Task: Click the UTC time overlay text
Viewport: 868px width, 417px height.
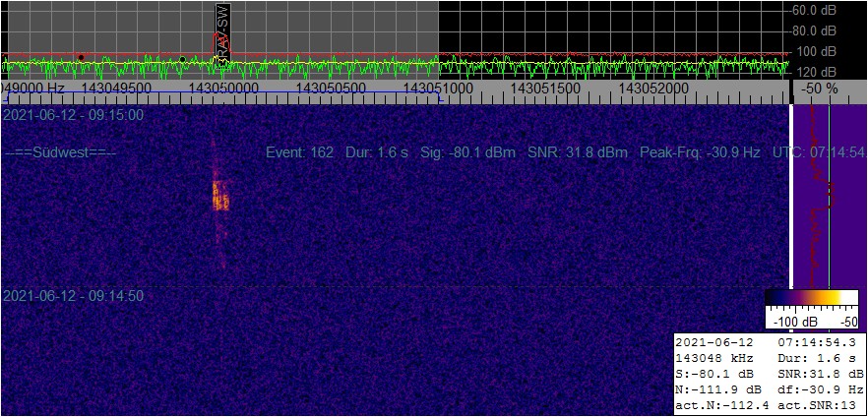Action: click(x=819, y=152)
